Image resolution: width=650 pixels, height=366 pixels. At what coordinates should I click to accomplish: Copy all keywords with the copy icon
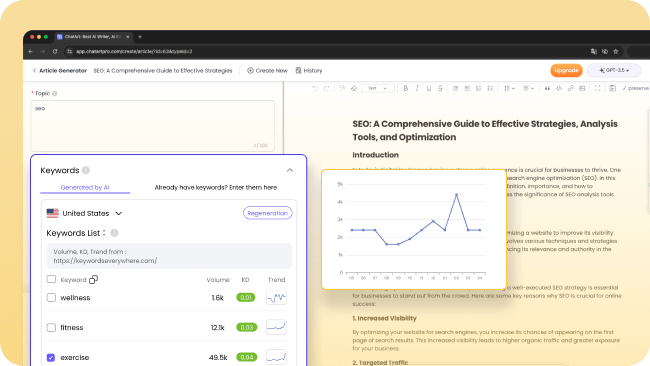point(93,279)
